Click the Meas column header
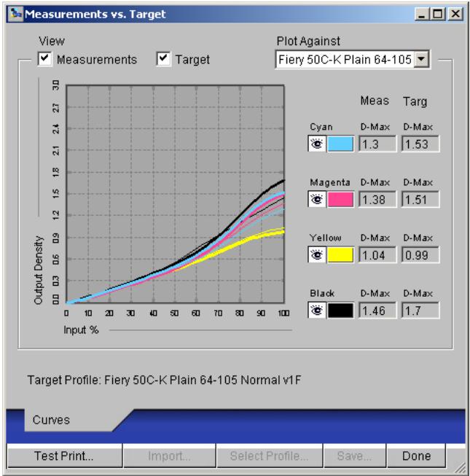The width and height of the screenshot is (470, 476). pyautogui.click(x=375, y=101)
